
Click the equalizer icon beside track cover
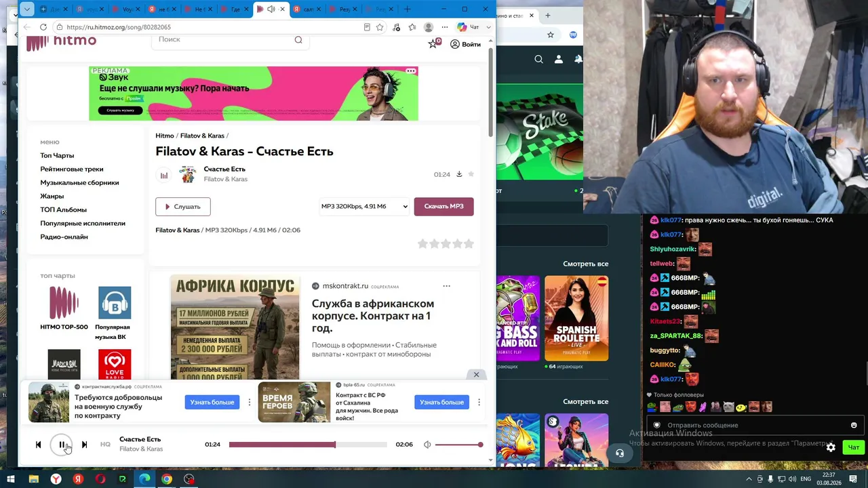(164, 175)
